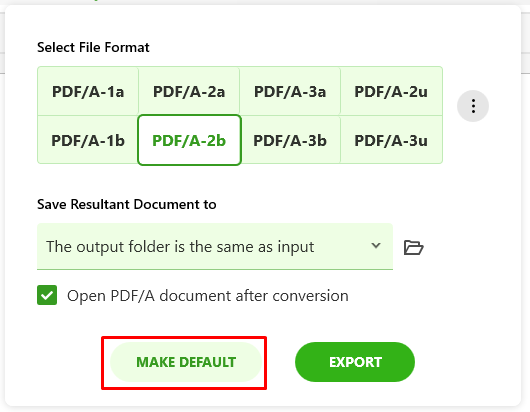Choose PDF/A-2a as file format
Screen dimensions: 530x412
click(x=189, y=91)
